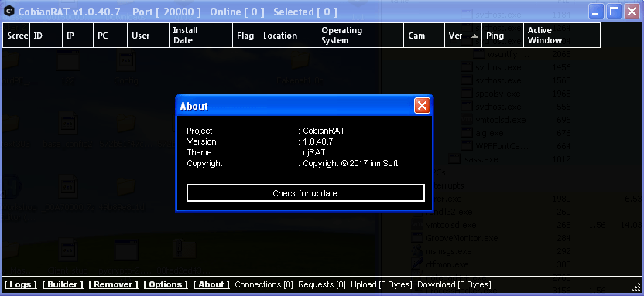Open the Logs menu
This screenshot has height=296, width=644.
click(x=21, y=284)
